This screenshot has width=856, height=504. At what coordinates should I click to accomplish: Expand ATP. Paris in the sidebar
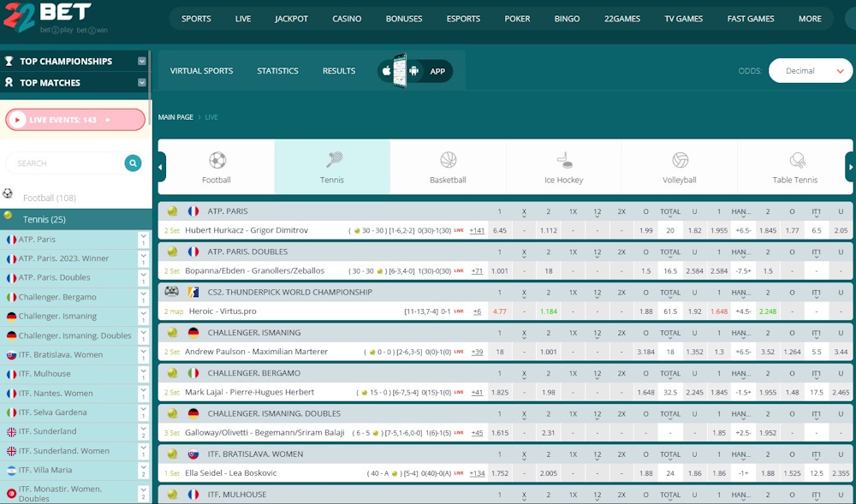pyautogui.click(x=143, y=240)
